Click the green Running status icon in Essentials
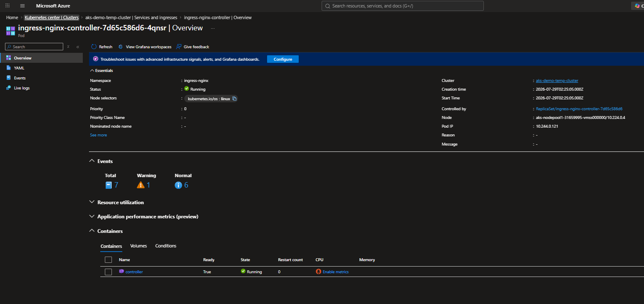Image resolution: width=644 pixels, height=304 pixels. [187, 89]
